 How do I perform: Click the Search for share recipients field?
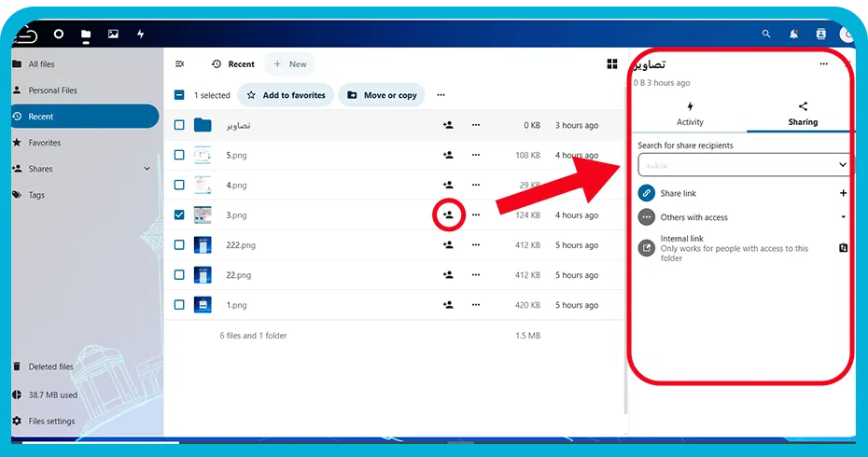click(736, 165)
